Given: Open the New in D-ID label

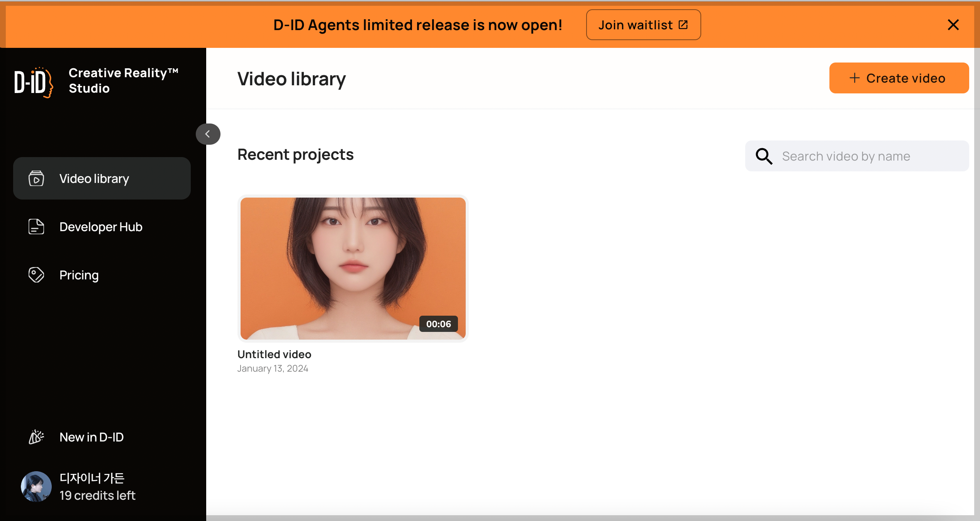Looking at the screenshot, I should (92, 437).
